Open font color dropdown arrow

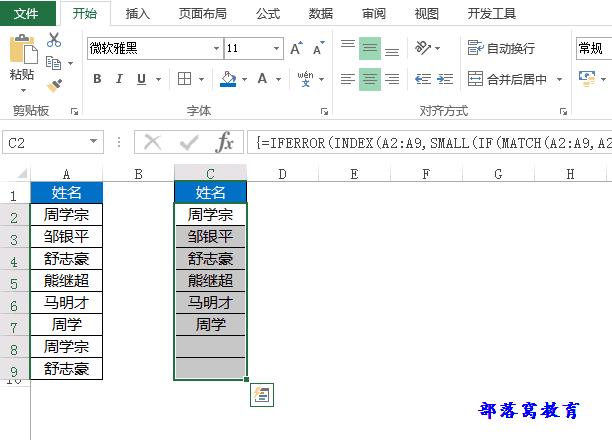[278, 79]
